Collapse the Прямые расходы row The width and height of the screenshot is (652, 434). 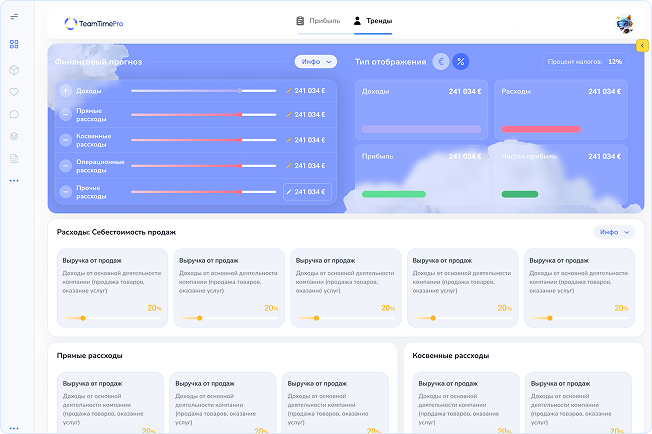coord(66,115)
